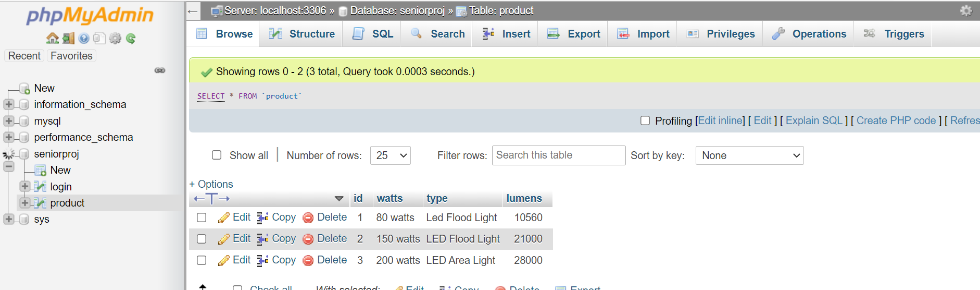Click the full texts toggle arrows icon
Screen dimensions: 980x290
211,198
